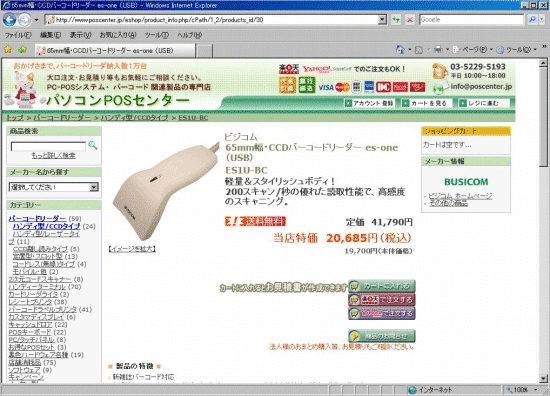This screenshot has width=550, height=396.
Task: Click into the product search text field
Action: pos(48,146)
